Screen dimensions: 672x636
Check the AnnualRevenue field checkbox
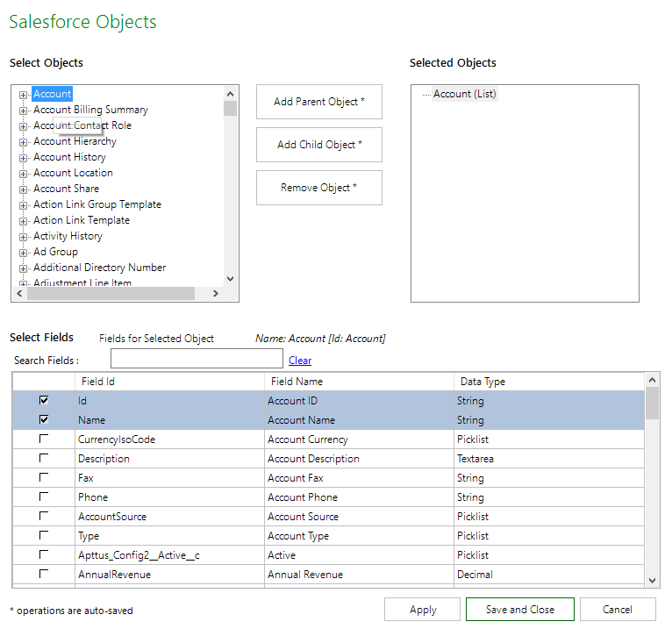tap(44, 574)
